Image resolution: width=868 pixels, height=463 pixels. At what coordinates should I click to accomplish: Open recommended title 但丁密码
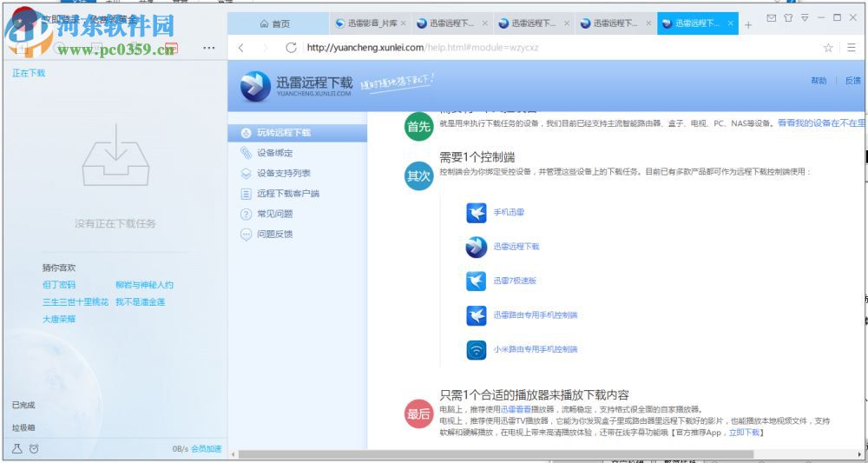click(x=59, y=285)
